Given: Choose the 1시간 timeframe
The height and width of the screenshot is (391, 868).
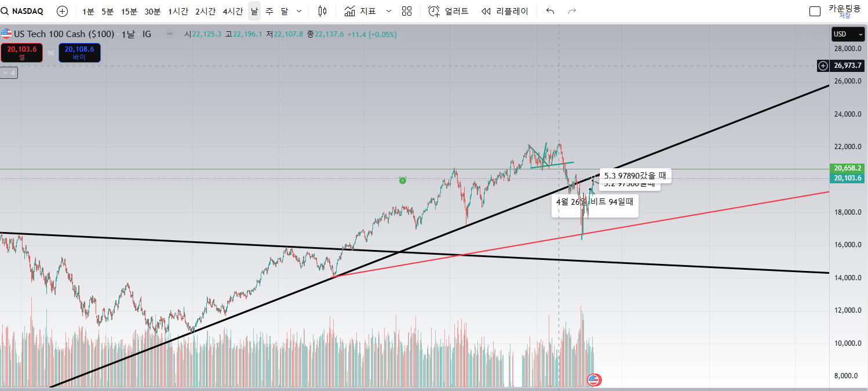Looking at the screenshot, I should [178, 11].
